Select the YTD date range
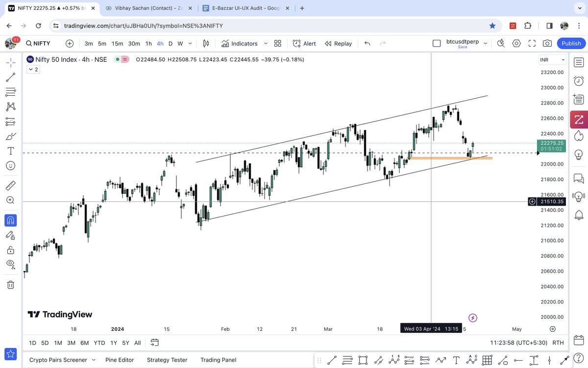 coord(99,342)
